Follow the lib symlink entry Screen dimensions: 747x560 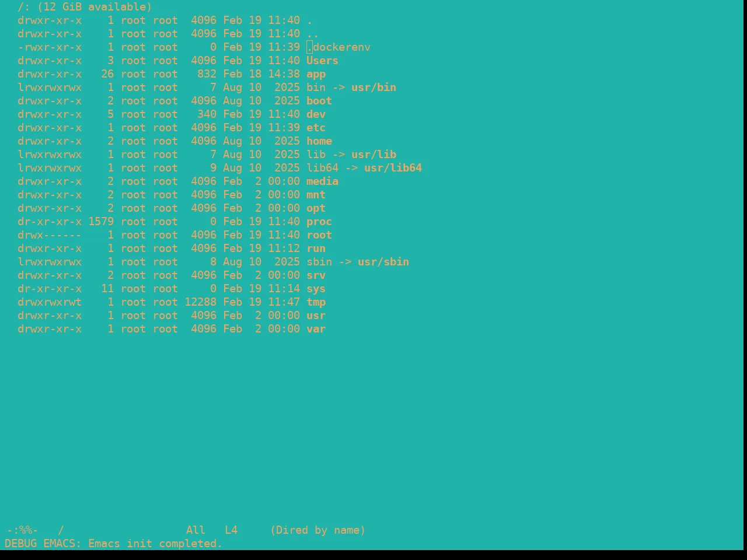coord(316,155)
